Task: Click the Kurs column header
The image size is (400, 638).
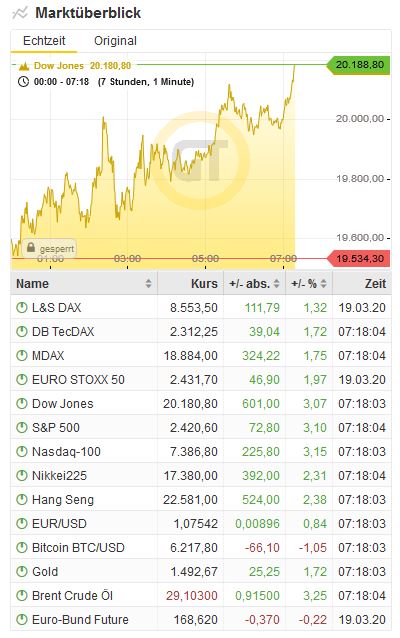Action: 204,284
